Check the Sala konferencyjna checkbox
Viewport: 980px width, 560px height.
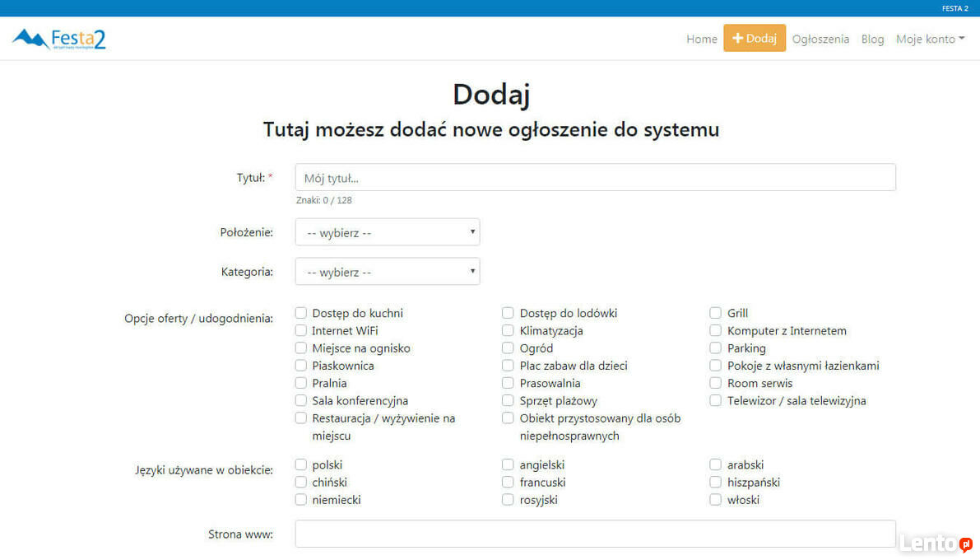(301, 401)
